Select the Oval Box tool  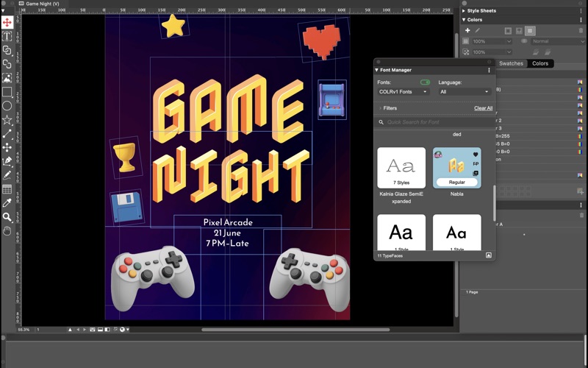point(7,105)
